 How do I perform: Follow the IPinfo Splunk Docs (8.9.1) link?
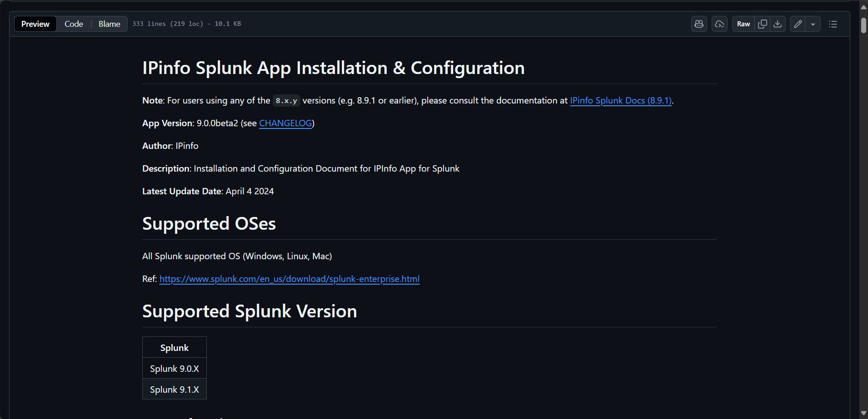pyautogui.click(x=621, y=100)
